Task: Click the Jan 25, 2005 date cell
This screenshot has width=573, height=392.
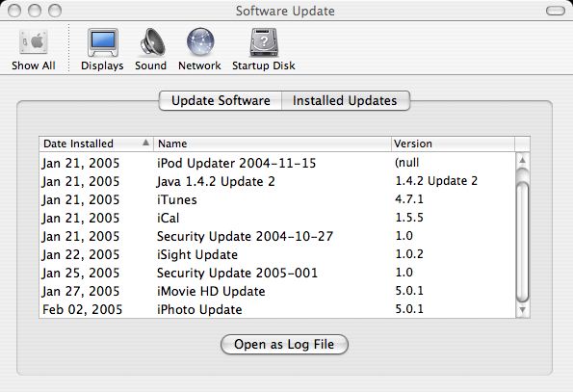Action: click(81, 273)
